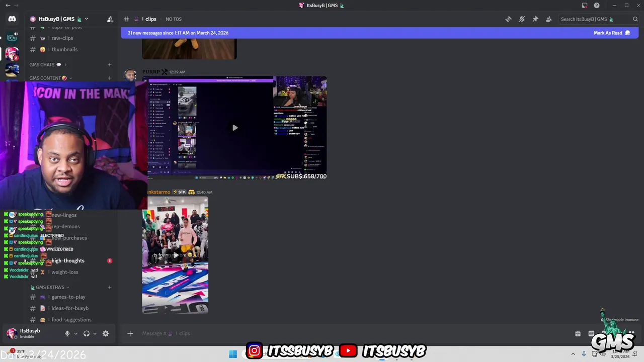Add a channel to GMS CHATS with plus
The width and height of the screenshot is (644, 362).
[110, 64]
